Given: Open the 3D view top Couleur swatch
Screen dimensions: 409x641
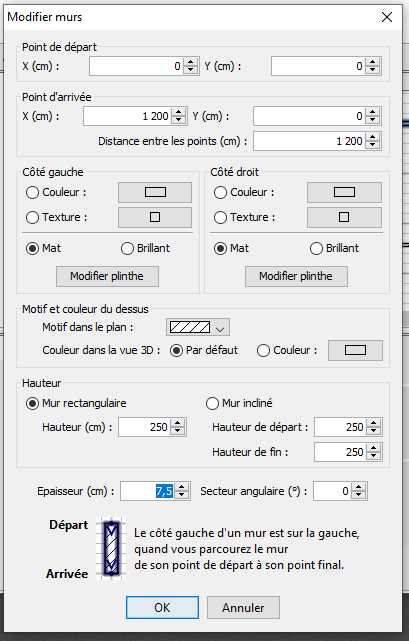Looking at the screenshot, I should point(355,350).
